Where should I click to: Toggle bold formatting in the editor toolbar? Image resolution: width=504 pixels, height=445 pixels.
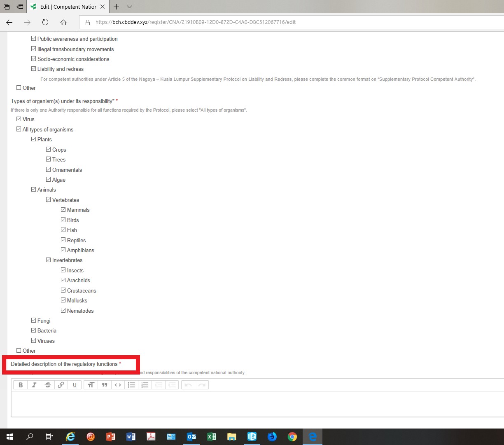(21, 385)
